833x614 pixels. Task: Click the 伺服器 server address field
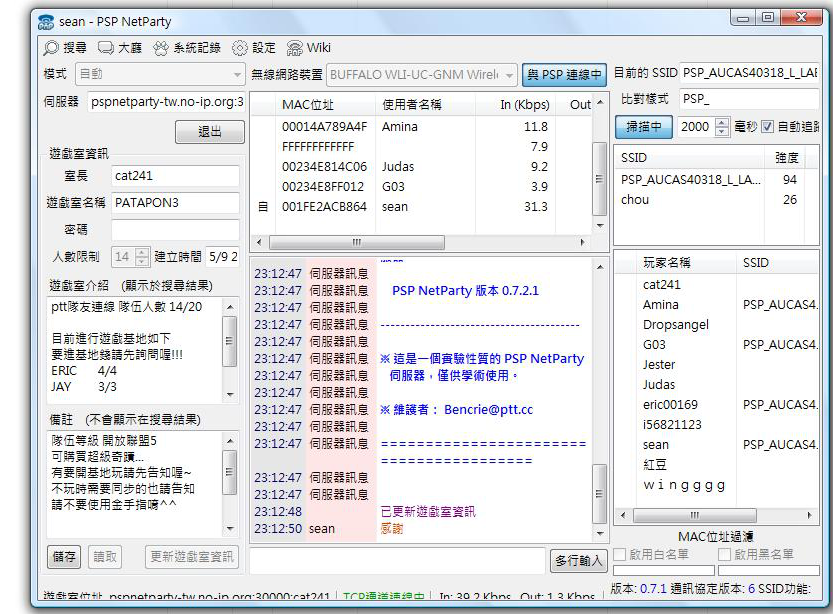click(x=166, y=101)
